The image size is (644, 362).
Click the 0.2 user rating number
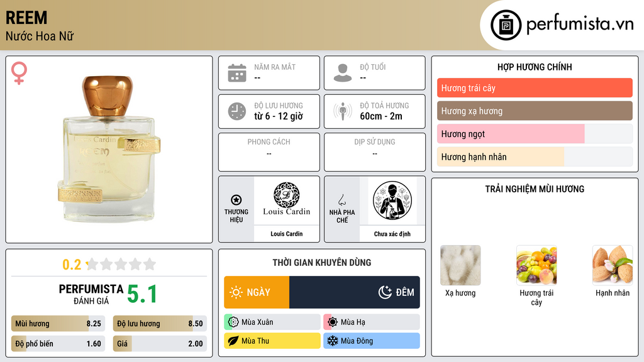72,265
